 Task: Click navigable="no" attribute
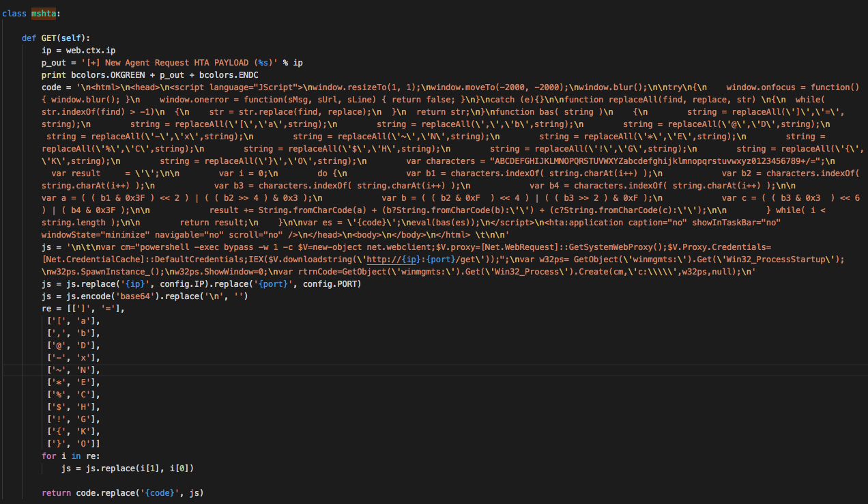pos(190,234)
